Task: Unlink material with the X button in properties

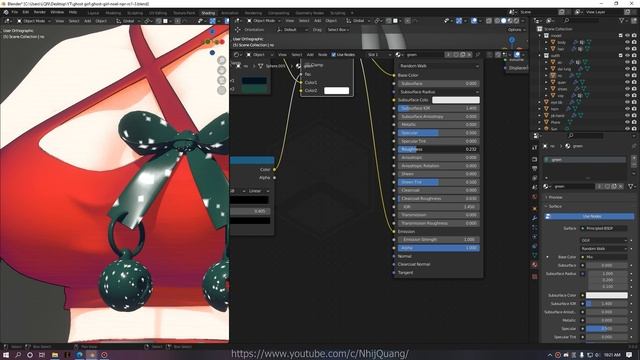Action: coord(621,186)
